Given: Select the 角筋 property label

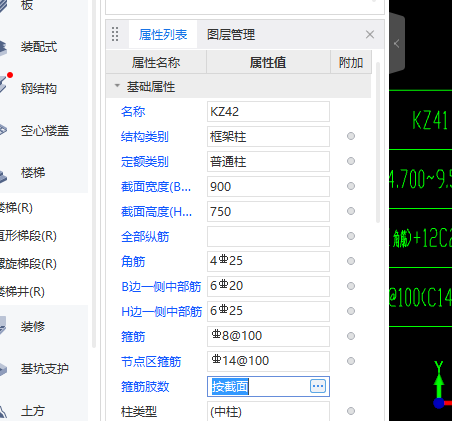Looking at the screenshot, I should (x=133, y=262).
